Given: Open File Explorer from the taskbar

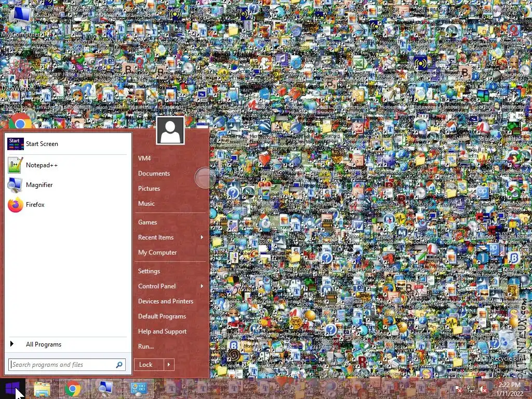Looking at the screenshot, I should (x=42, y=389).
